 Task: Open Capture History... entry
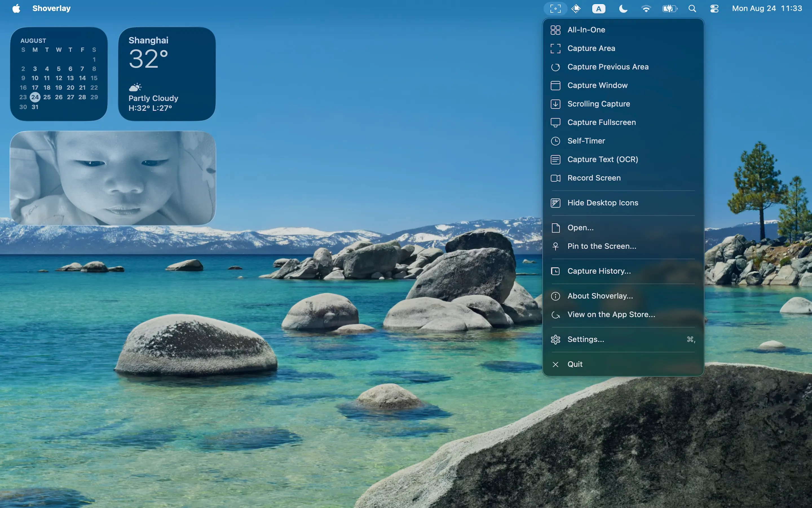(x=623, y=271)
